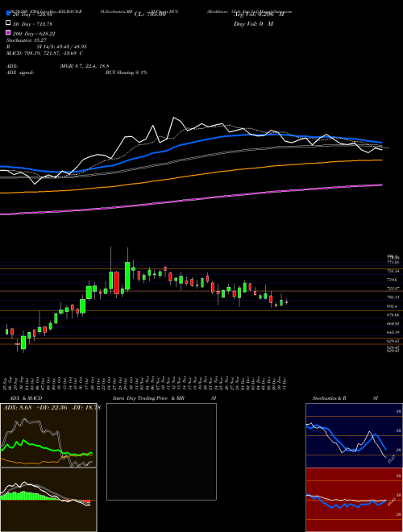Click the 'Stochastics: 15.27' readout
Image resolution: width=403 pixels, height=532 pixels.
coord(27,40)
